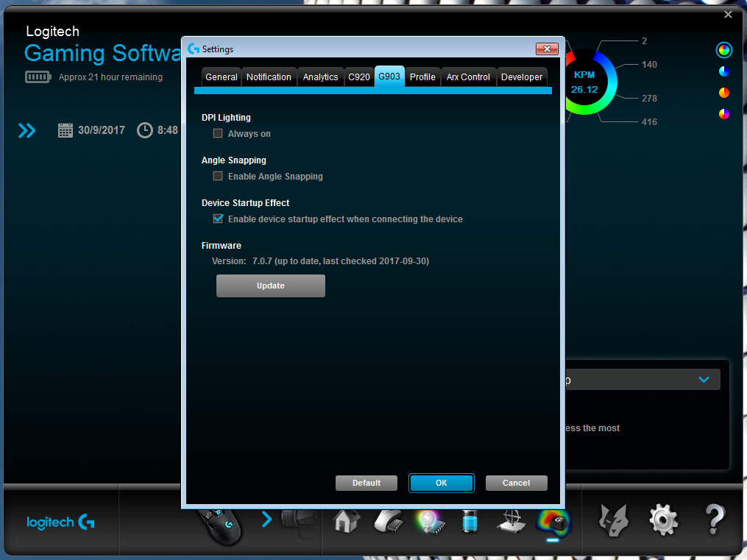Open lighting settings lightbulb icon
747x560 pixels.
point(431,522)
